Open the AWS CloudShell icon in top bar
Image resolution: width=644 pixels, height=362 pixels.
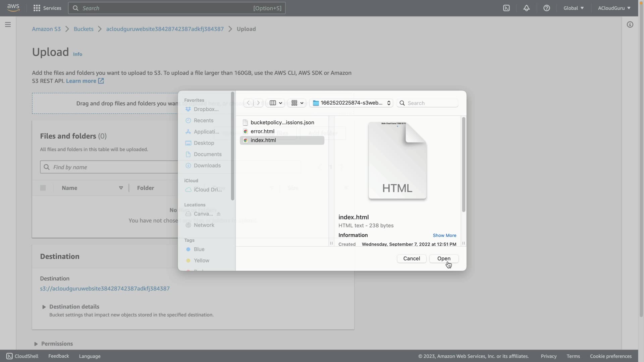coord(506,8)
